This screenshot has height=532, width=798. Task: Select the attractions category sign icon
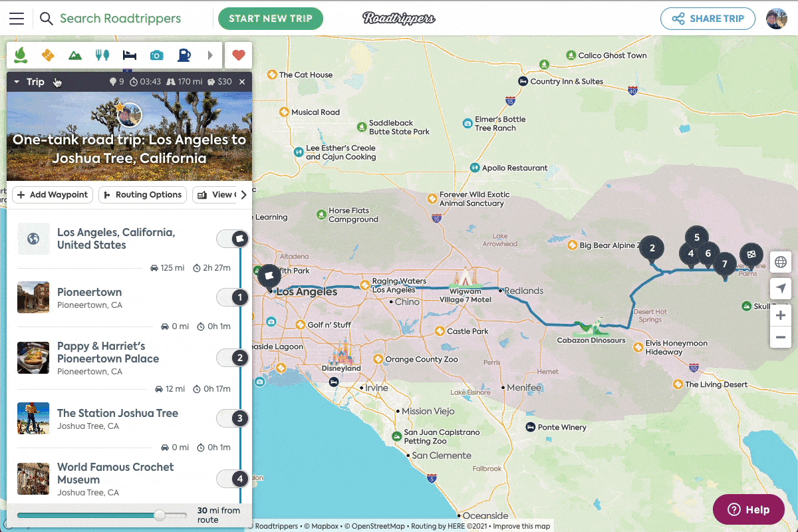[x=48, y=55]
